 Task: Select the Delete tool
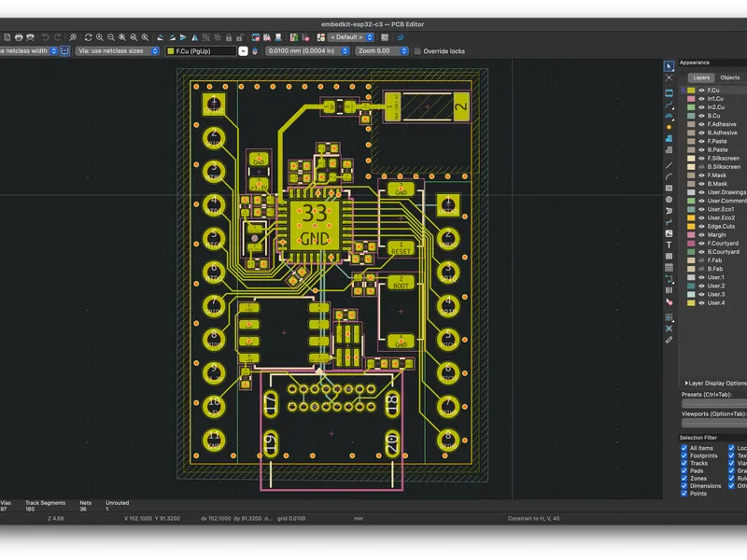point(669,301)
